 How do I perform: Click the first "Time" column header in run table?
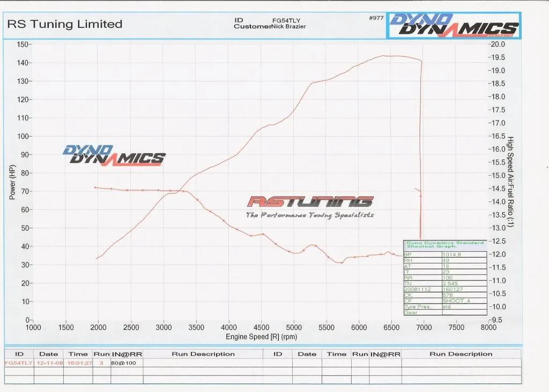coord(78,354)
